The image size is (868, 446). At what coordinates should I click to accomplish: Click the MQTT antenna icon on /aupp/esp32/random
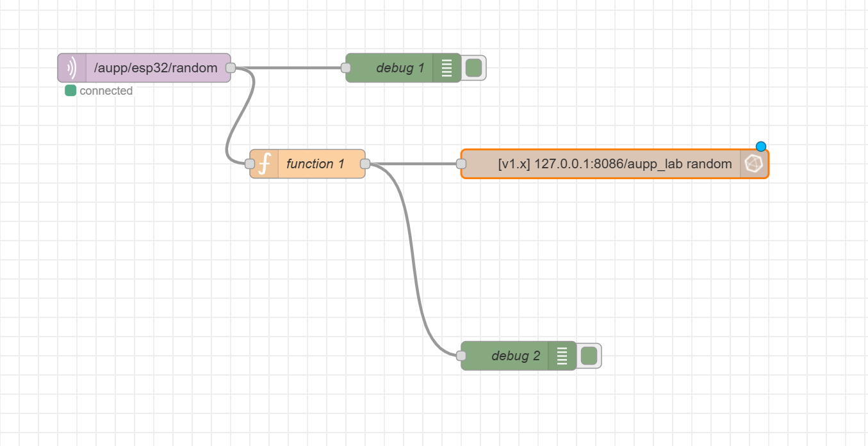click(70, 67)
